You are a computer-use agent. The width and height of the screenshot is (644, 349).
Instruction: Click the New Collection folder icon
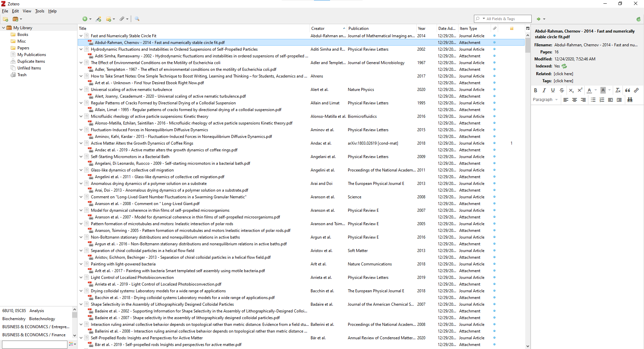click(6, 19)
